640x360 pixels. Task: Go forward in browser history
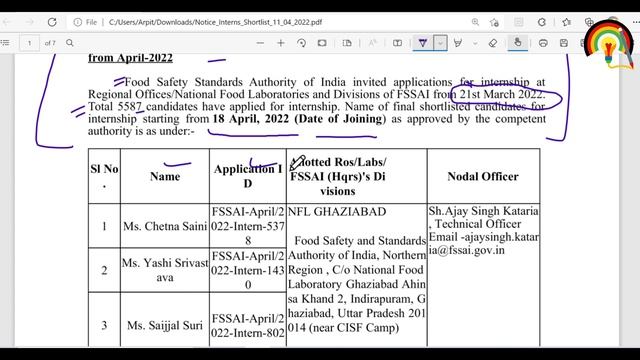tap(29, 22)
